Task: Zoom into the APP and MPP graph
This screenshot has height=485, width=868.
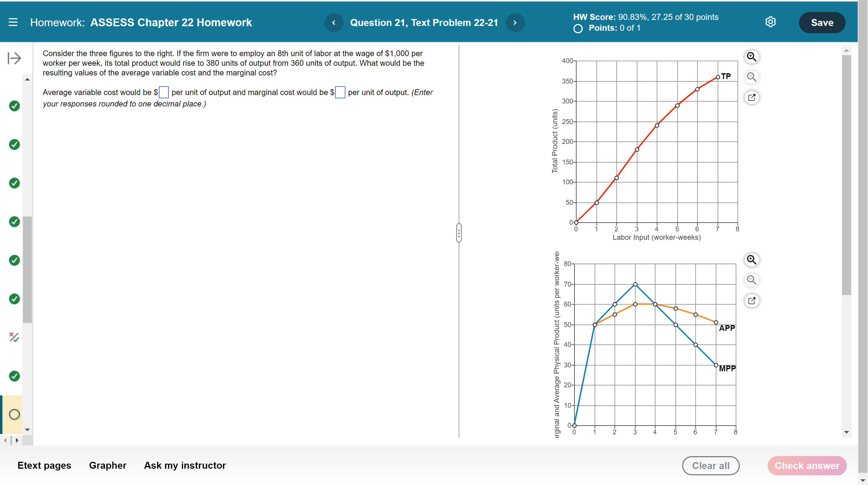Action: click(751, 259)
